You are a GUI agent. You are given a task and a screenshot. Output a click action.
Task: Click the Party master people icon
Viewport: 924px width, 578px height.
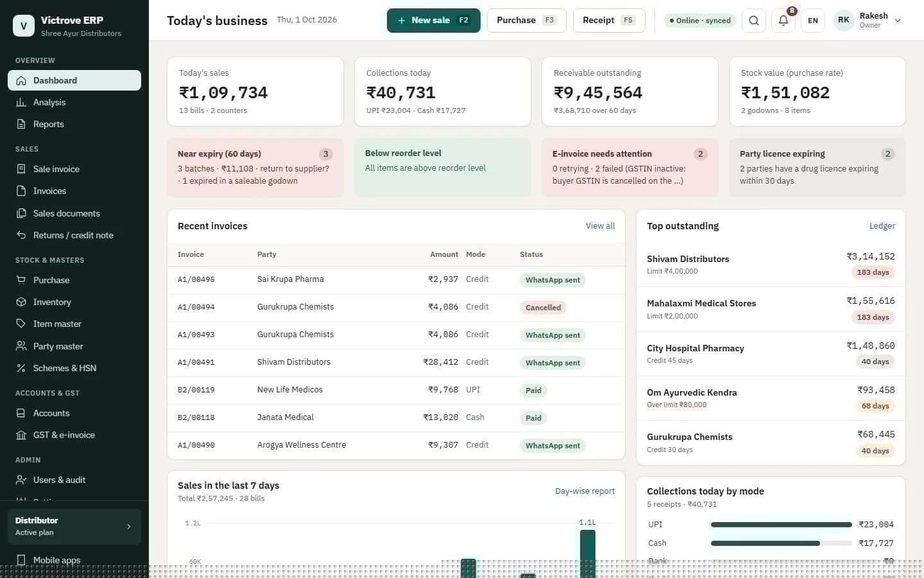[21, 346]
